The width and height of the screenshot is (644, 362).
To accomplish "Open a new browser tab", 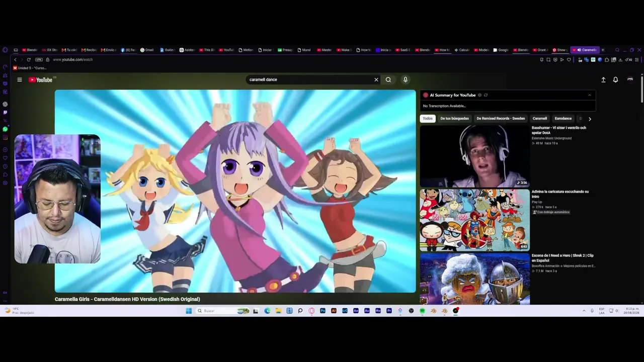I will click(x=603, y=50).
